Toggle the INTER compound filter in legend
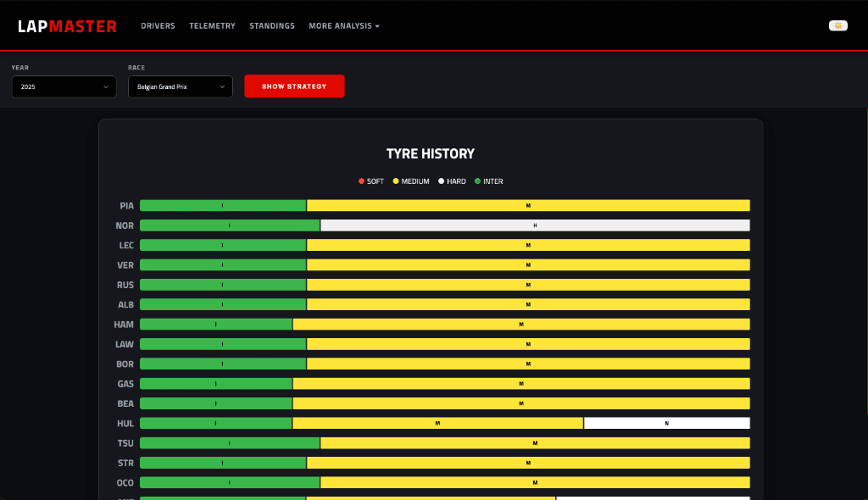 click(487, 181)
